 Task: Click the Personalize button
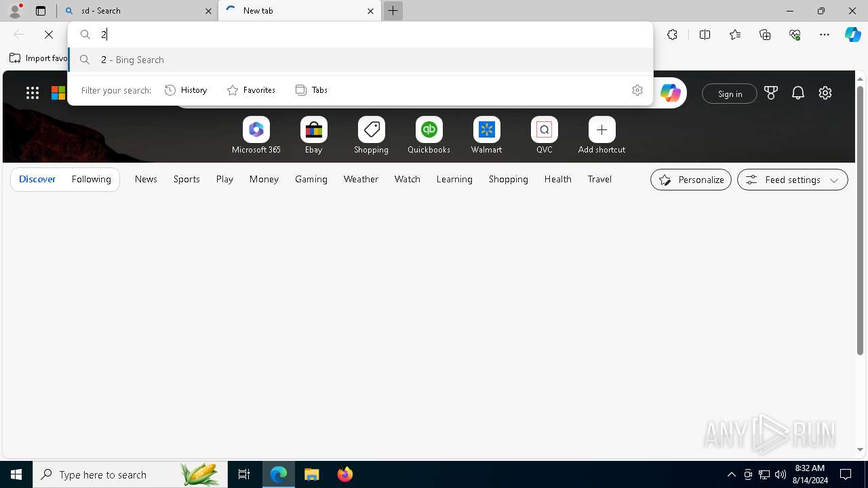[x=691, y=180]
